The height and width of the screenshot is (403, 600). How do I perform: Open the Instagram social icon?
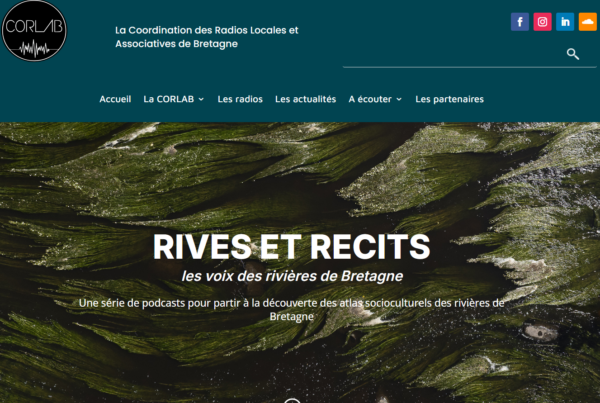(x=543, y=22)
